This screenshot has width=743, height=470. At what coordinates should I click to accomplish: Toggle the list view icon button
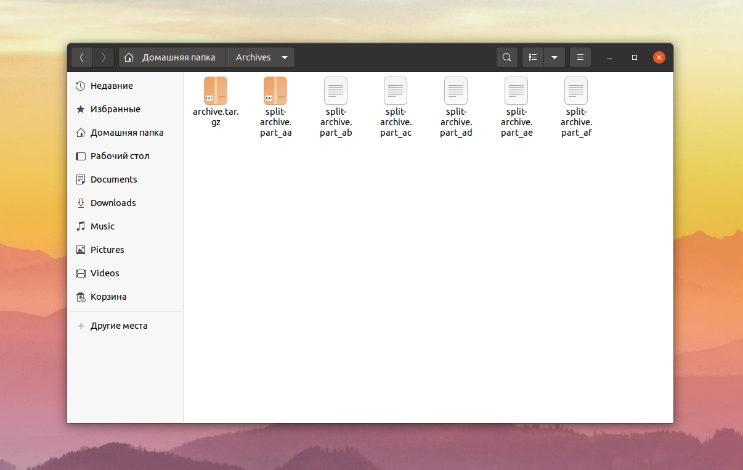click(x=533, y=58)
